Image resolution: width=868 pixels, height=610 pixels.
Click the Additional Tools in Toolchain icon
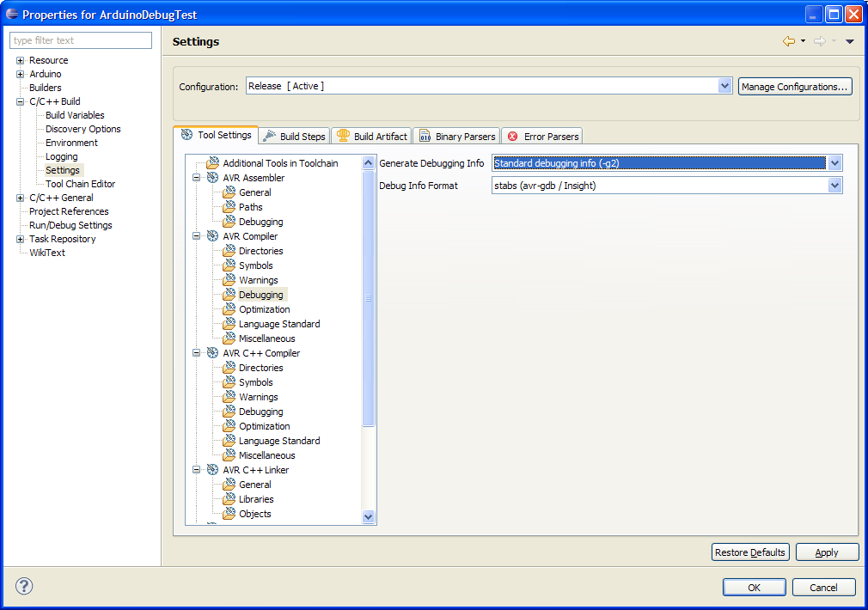point(212,163)
